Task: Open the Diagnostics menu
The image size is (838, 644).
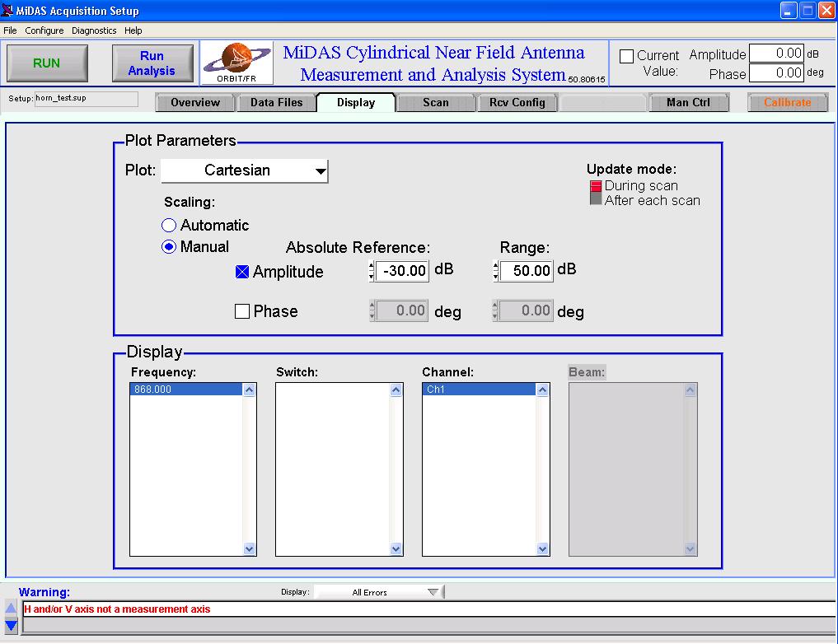Action: (x=94, y=30)
